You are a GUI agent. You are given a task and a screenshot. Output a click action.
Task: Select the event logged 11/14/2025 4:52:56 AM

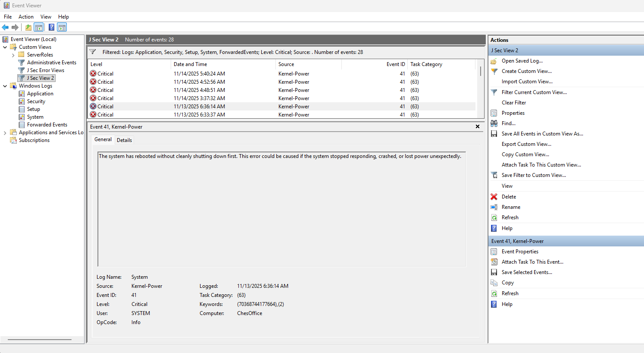point(282,82)
